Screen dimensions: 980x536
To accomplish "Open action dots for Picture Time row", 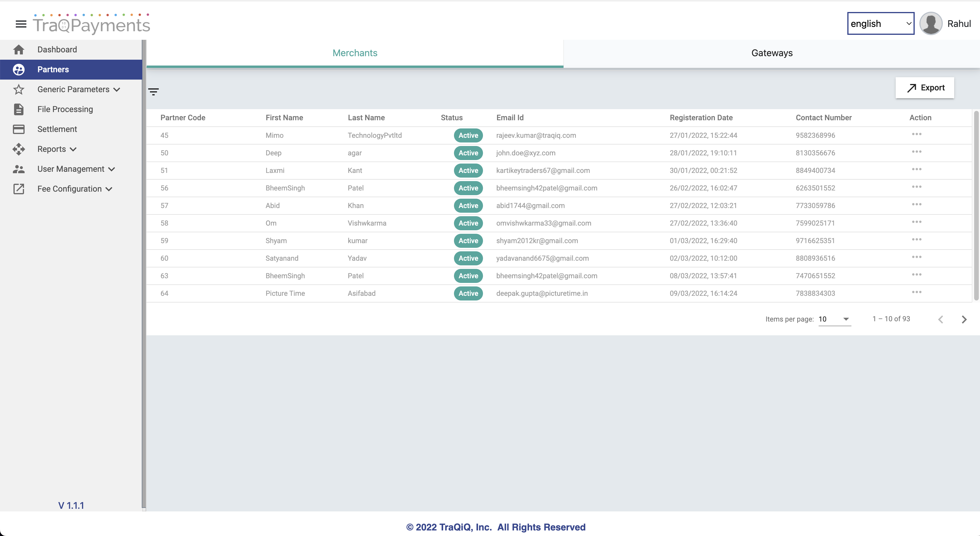I will pos(916,292).
